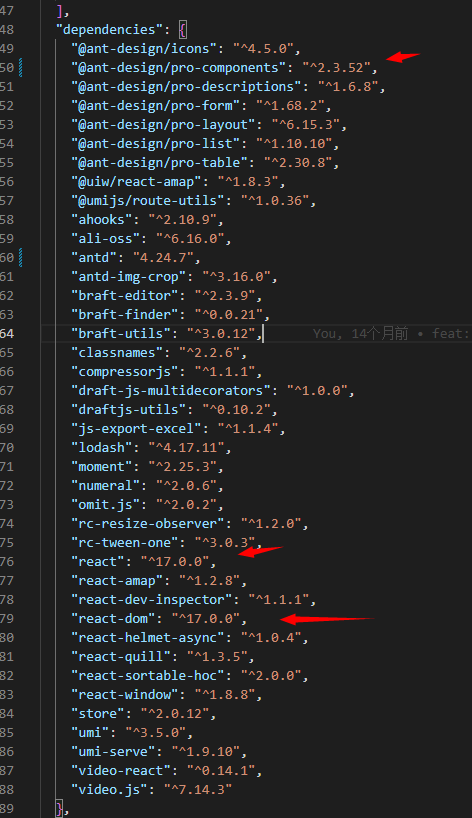Click the "@ant-design/icons" version value
472x818 pixels.
click(x=263, y=49)
